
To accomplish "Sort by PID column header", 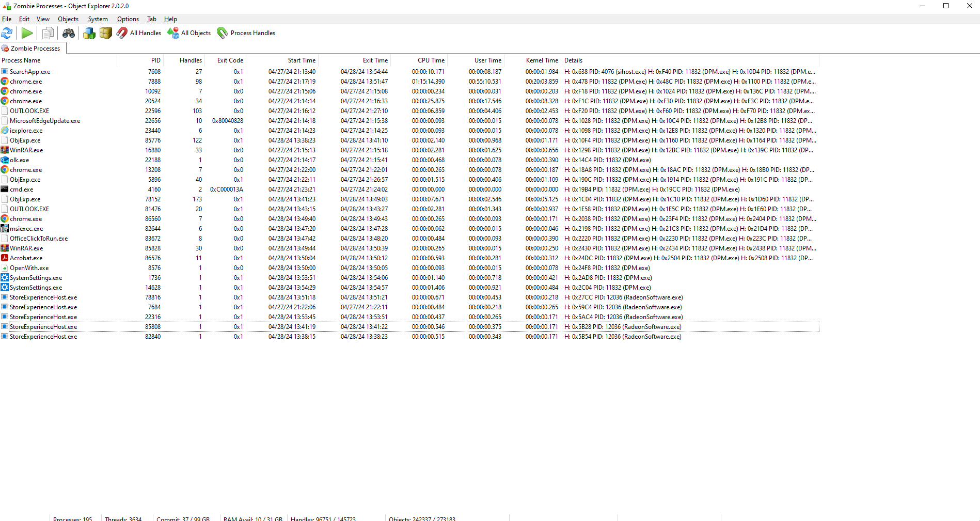I will (x=140, y=60).
